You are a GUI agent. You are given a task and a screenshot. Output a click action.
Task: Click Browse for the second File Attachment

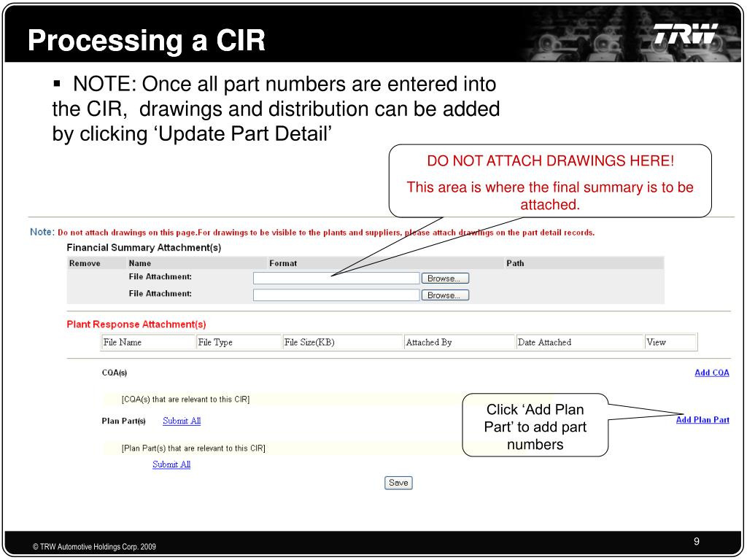click(x=445, y=295)
